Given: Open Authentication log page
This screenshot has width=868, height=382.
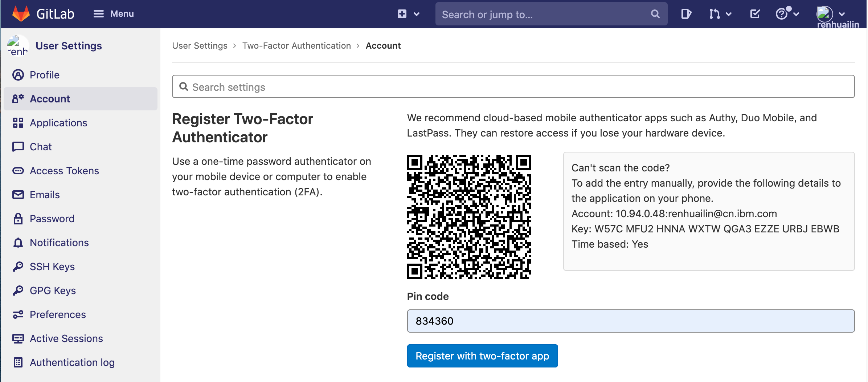Looking at the screenshot, I should click(72, 362).
